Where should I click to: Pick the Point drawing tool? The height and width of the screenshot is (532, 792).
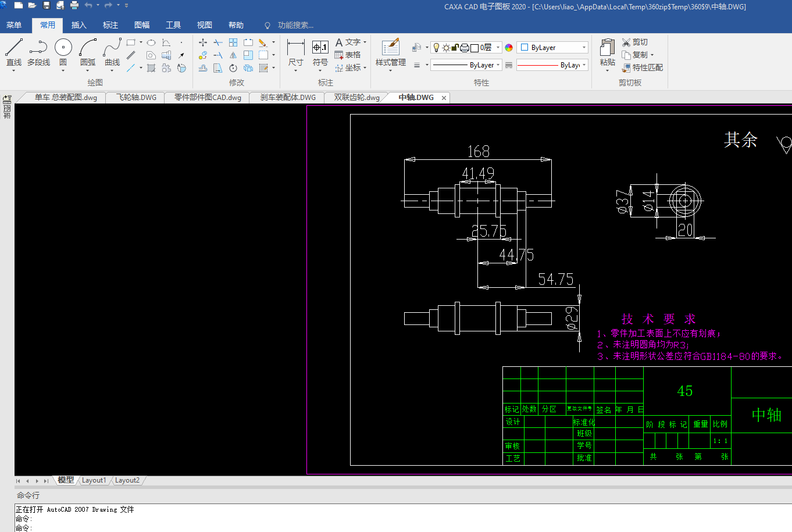[x=181, y=42]
